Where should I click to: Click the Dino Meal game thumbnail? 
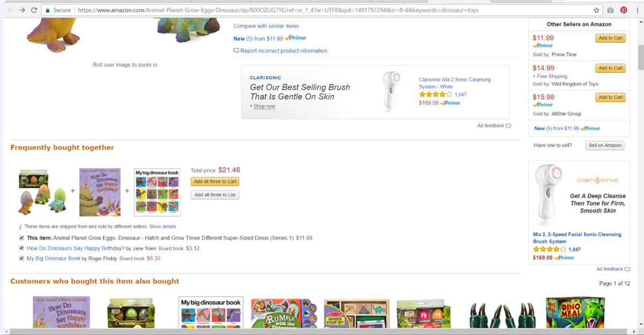point(575,312)
